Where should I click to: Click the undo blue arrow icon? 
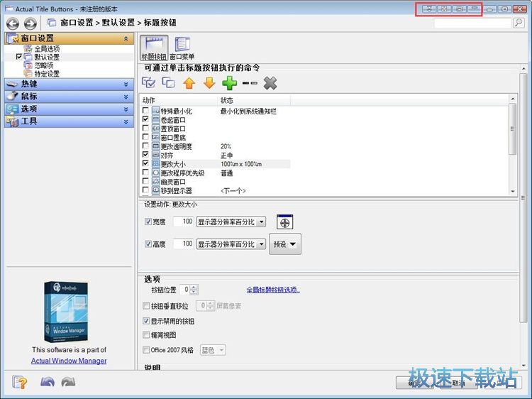tap(48, 383)
